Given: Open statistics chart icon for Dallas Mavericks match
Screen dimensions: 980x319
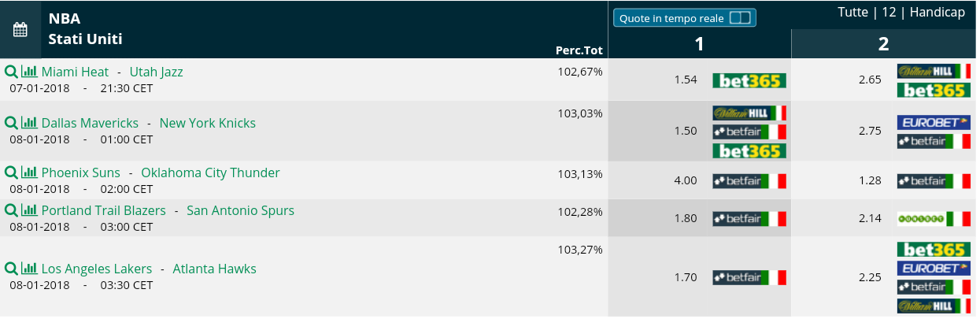Looking at the screenshot, I should point(29,123).
